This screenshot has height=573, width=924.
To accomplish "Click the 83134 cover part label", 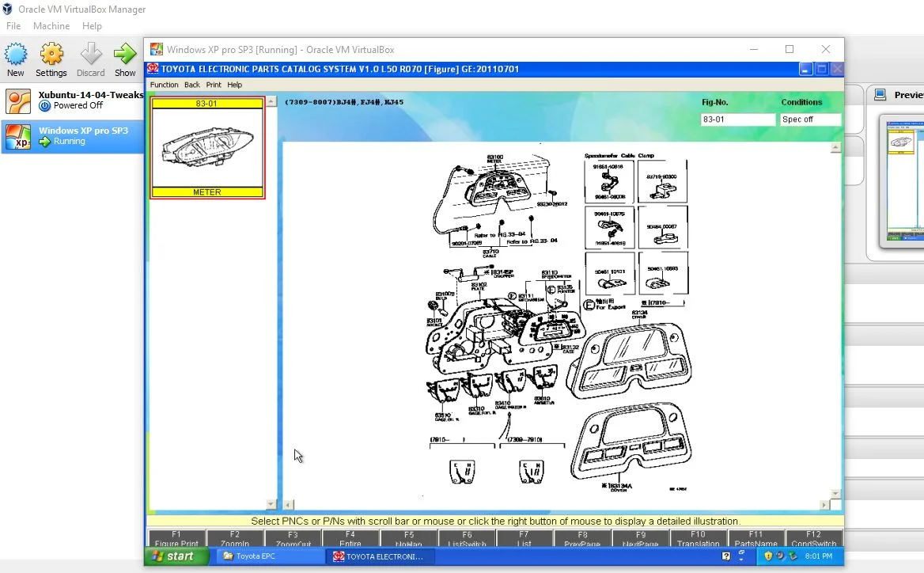I will 639,314.
